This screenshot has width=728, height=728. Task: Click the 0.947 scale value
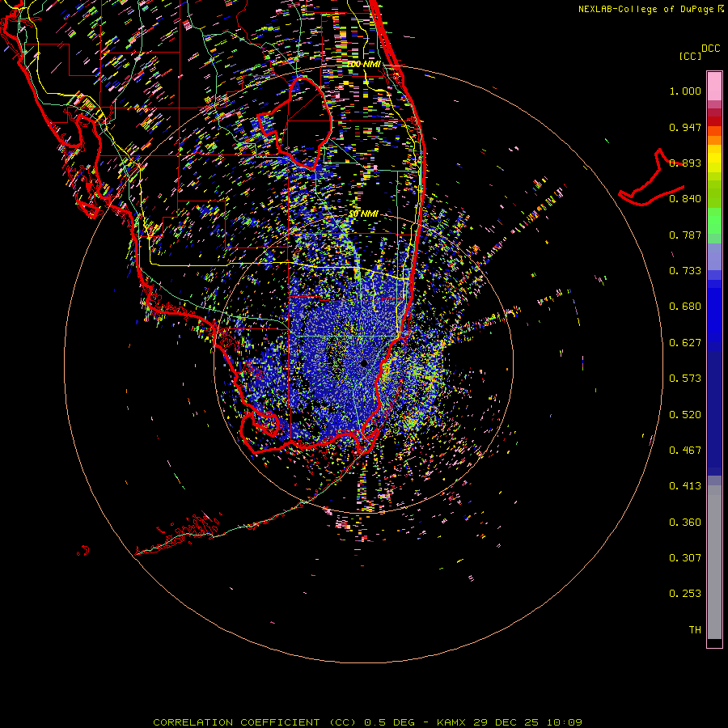tap(685, 127)
